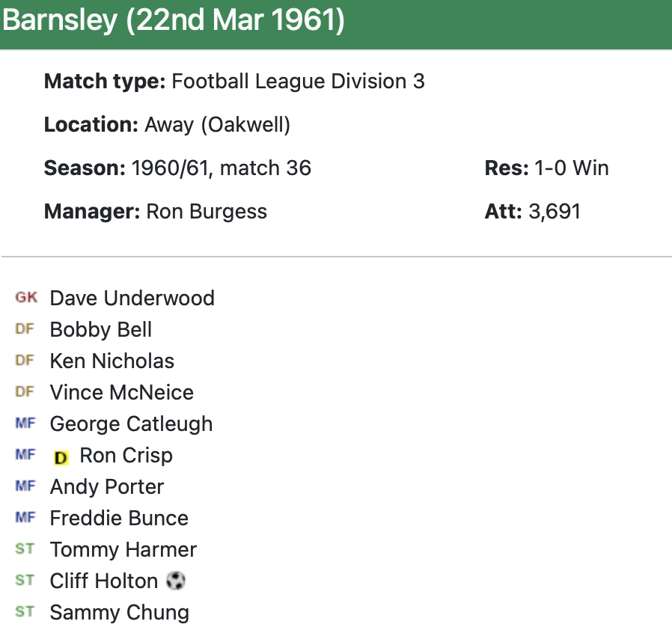Click the Barnsley match title header

click(174, 20)
